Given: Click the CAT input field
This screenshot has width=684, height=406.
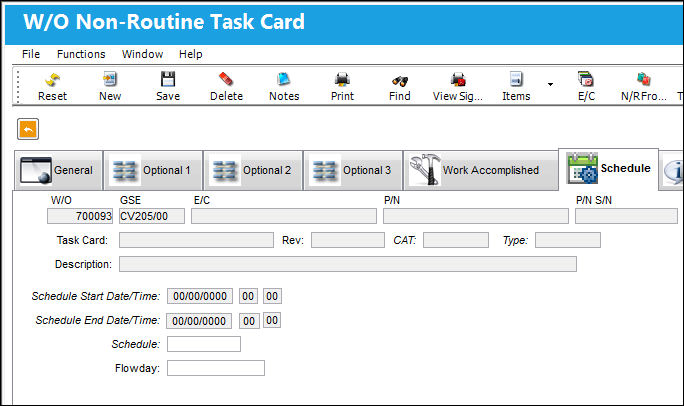Looking at the screenshot, I should 456,240.
